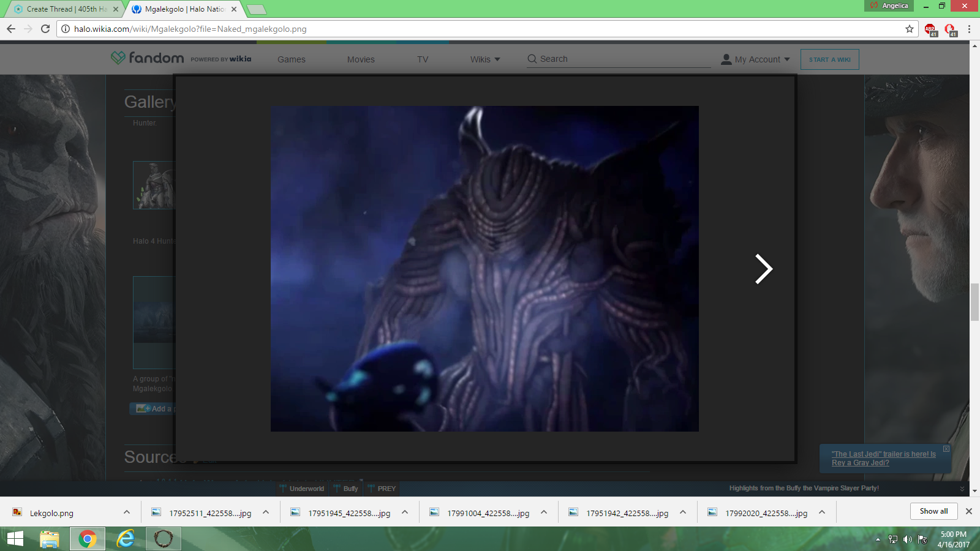The width and height of the screenshot is (980, 551).
Task: Open the circular ring app on taskbar
Action: (164, 539)
